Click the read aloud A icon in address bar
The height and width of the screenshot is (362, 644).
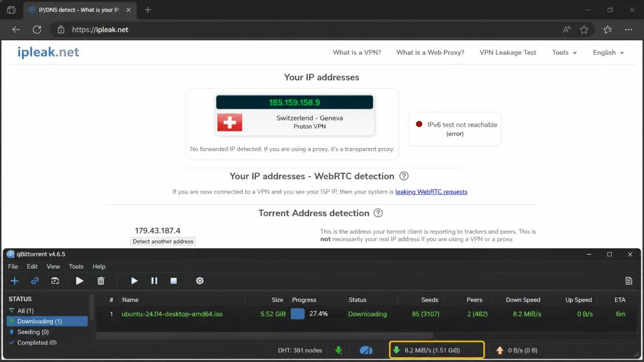click(566, 29)
